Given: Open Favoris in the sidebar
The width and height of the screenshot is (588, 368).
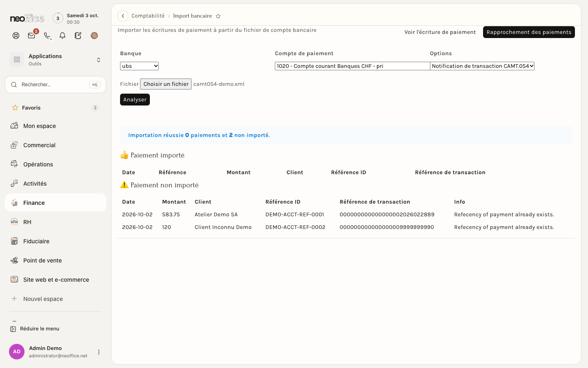Looking at the screenshot, I should (56, 108).
